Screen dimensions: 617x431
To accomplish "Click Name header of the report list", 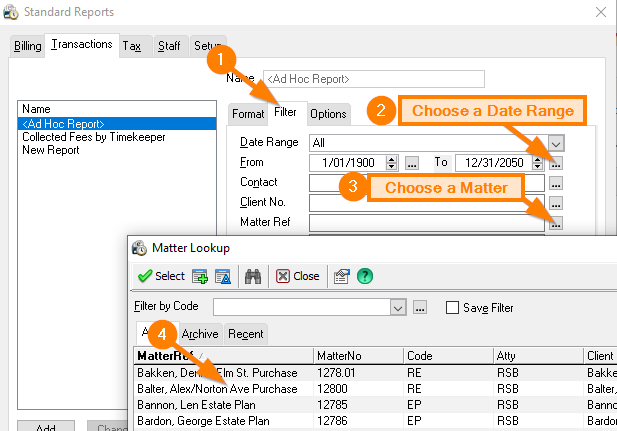I will click(x=117, y=109).
